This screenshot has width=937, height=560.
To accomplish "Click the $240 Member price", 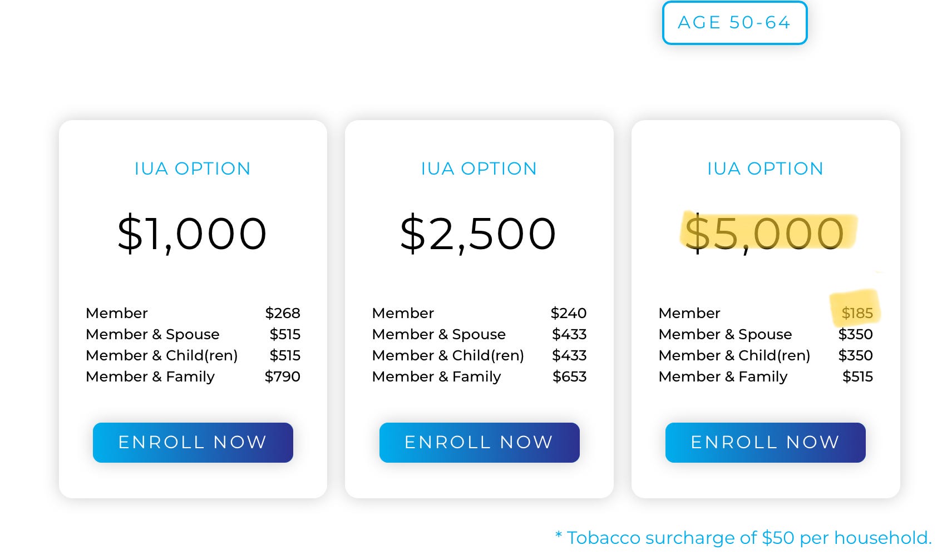I will 569,313.
